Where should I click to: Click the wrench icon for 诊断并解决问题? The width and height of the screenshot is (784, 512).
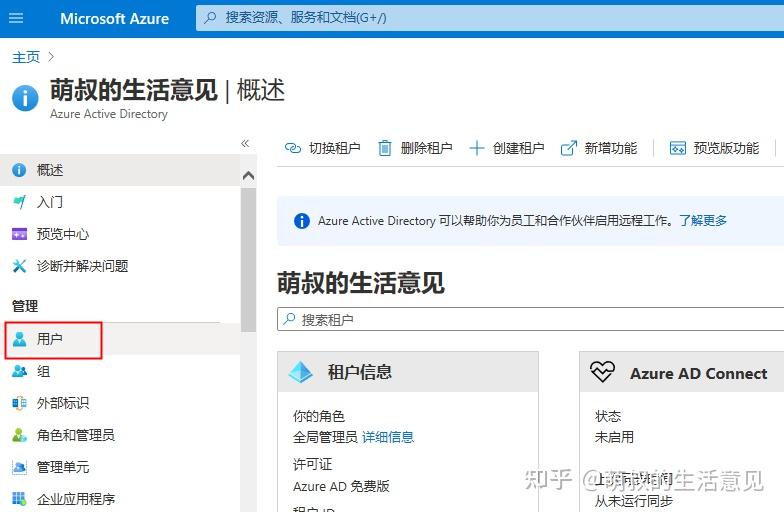click(19, 266)
